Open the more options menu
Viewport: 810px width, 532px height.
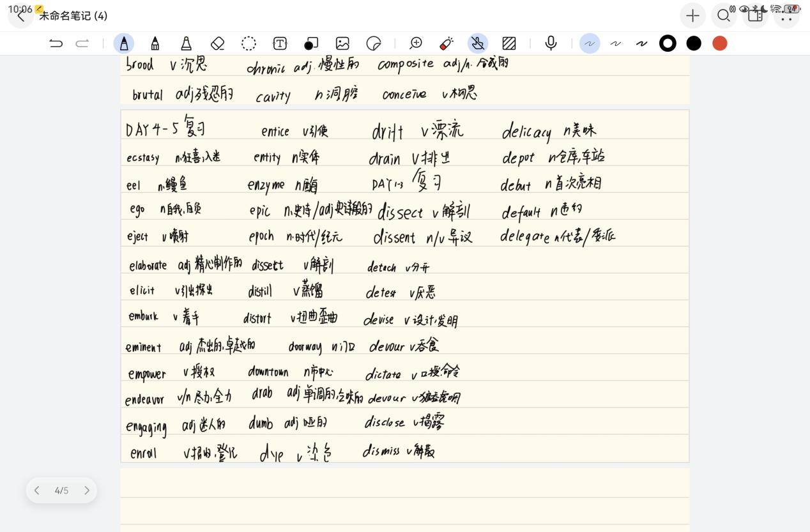pos(786,16)
